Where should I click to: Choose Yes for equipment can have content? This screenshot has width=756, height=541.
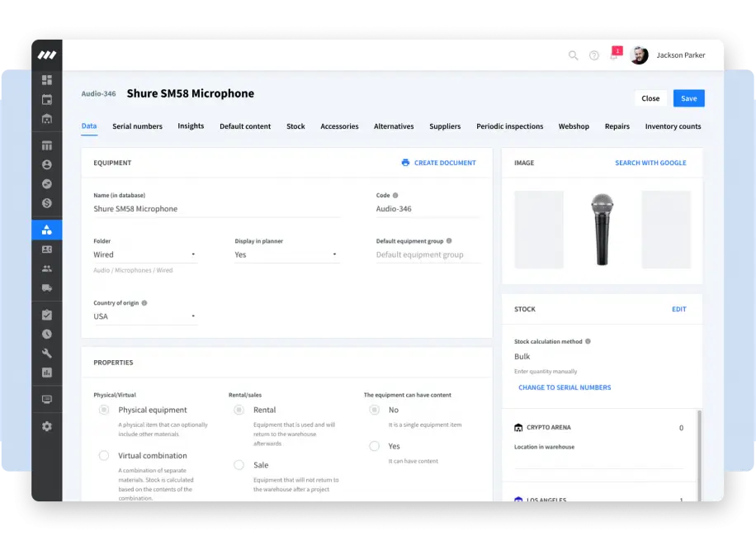click(x=374, y=446)
